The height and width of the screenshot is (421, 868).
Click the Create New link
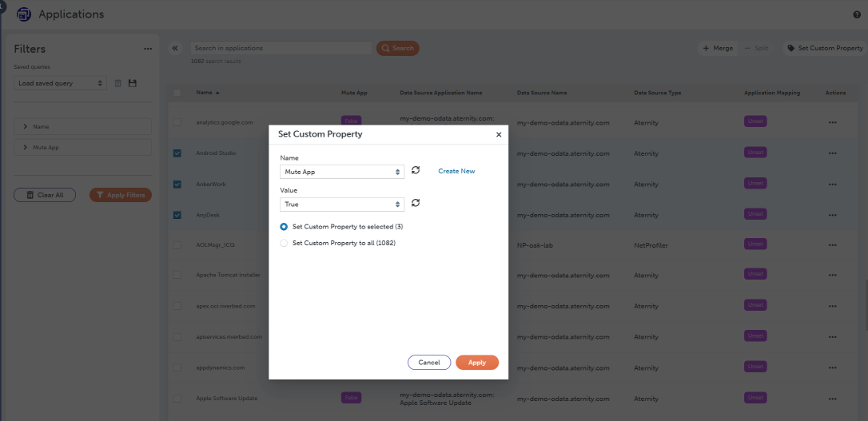click(456, 172)
